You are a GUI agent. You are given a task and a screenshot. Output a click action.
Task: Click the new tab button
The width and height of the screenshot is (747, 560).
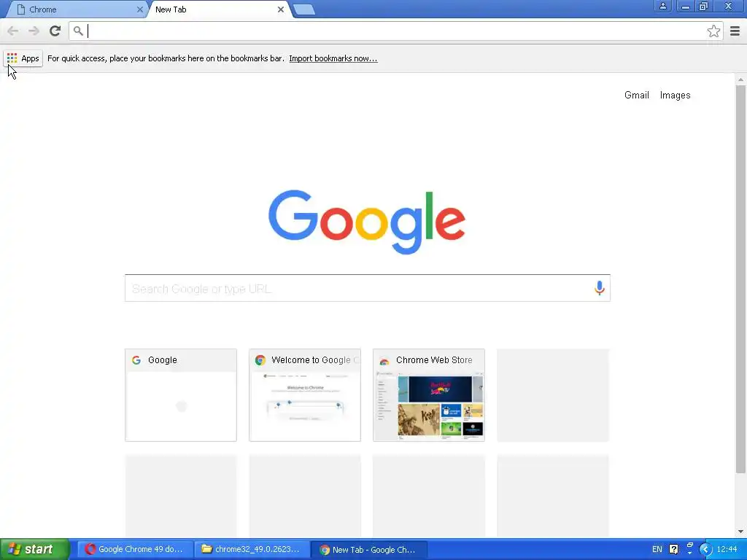pyautogui.click(x=303, y=9)
